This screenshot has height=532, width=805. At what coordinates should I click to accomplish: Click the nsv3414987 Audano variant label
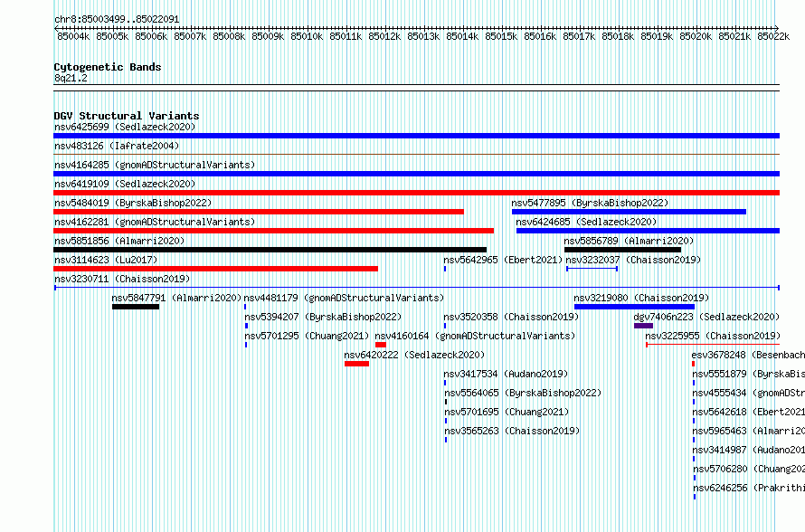(x=749, y=450)
